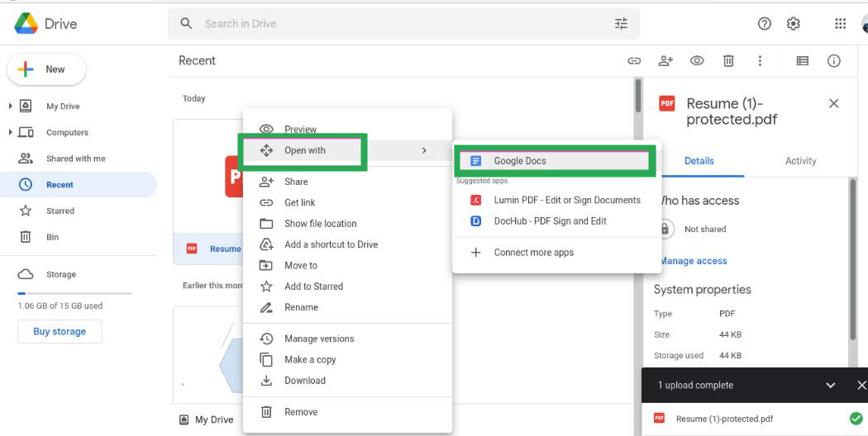Click the Buy storage button
Viewport: 868px width, 436px height.
(60, 331)
